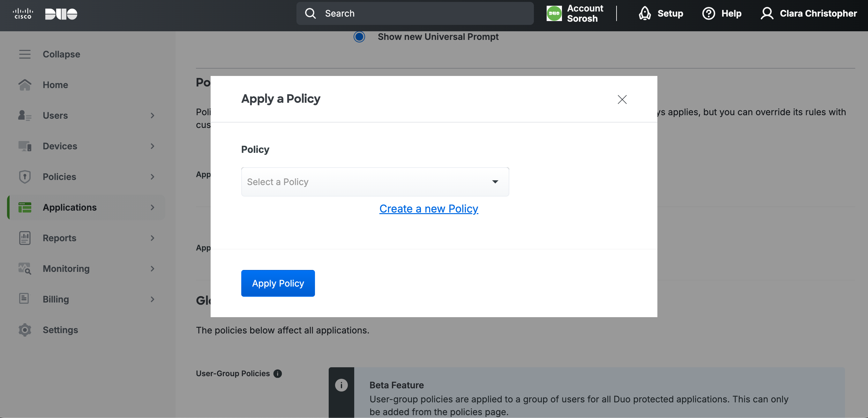
Task: Expand the Users submenu chevron
Action: pos(152,116)
